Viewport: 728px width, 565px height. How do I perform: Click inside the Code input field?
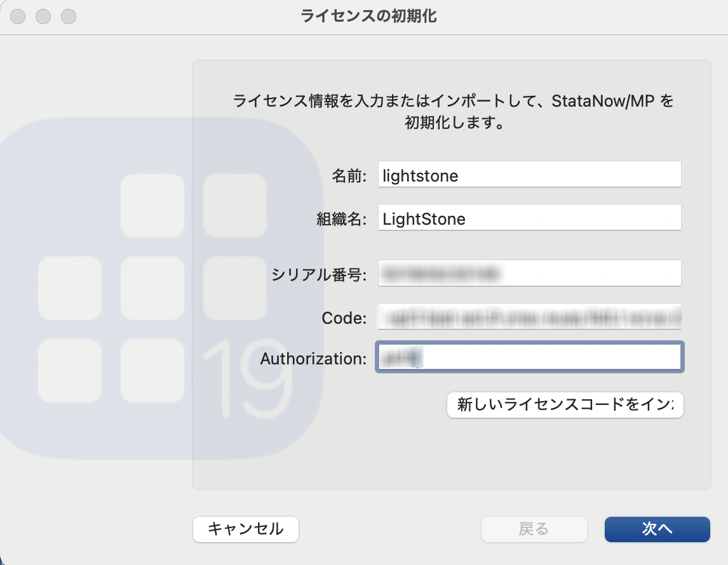[529, 316]
